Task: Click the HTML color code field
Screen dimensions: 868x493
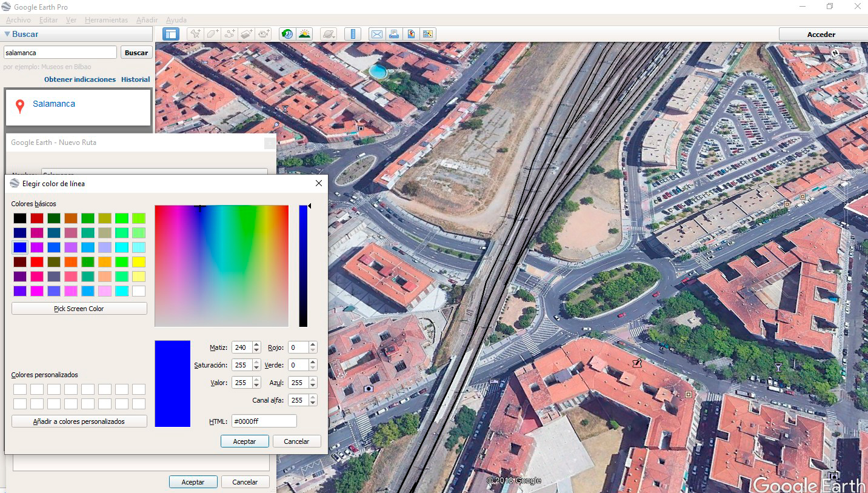Action: [x=264, y=421]
